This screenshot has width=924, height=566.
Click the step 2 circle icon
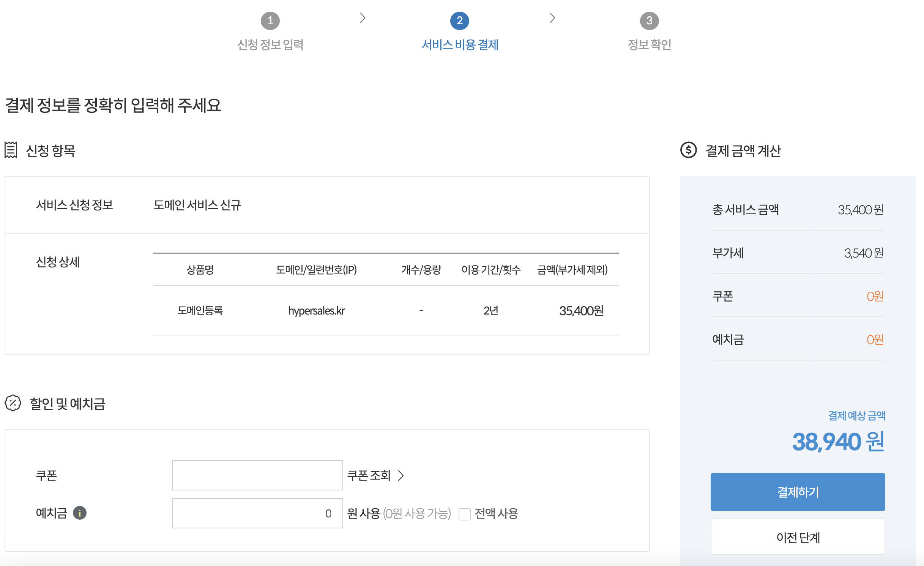(x=459, y=21)
